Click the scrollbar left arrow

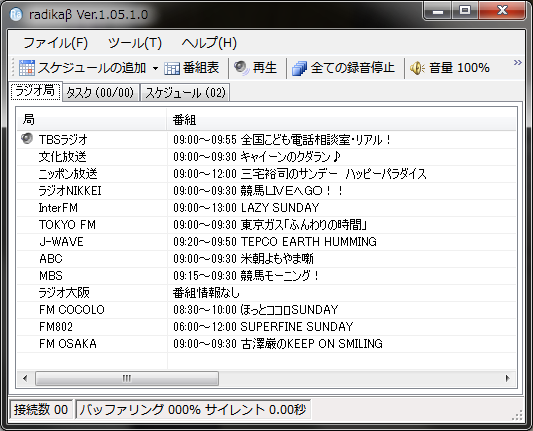tap(25, 378)
